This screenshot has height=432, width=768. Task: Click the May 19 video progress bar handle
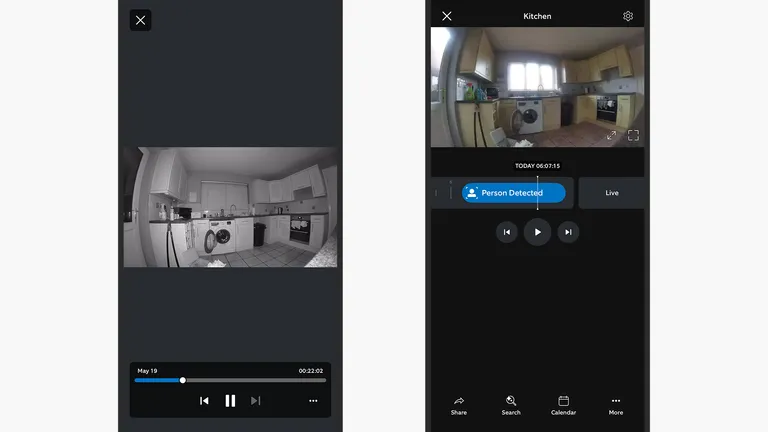(182, 380)
